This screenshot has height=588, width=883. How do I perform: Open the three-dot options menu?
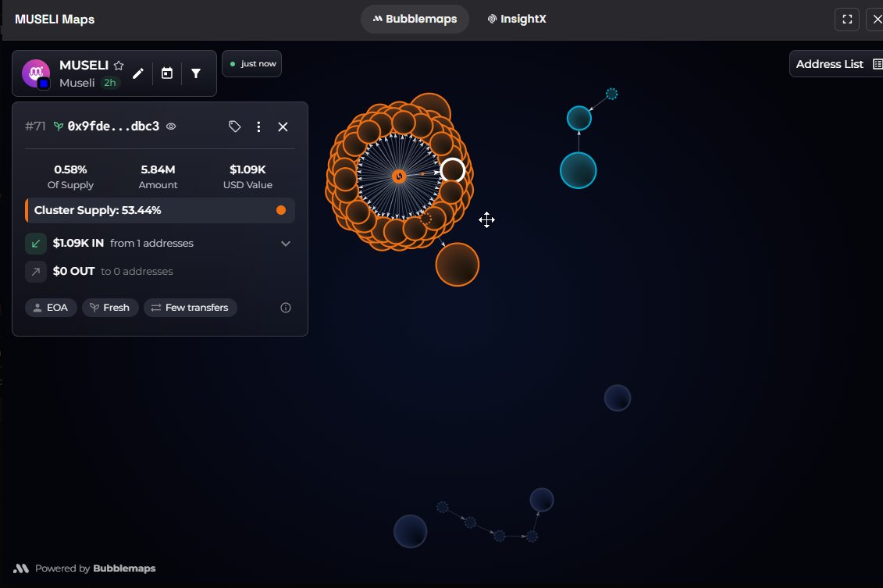[258, 127]
